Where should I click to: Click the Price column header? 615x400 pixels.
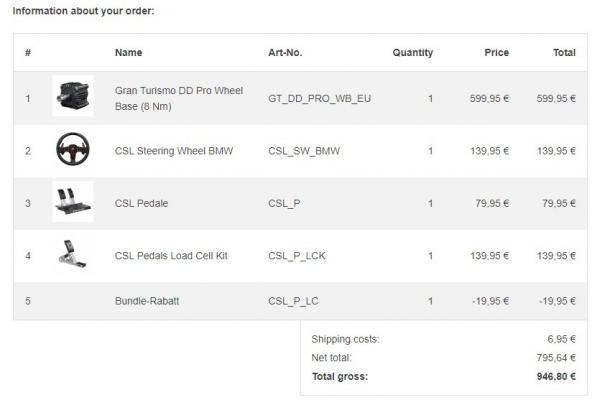[x=496, y=53]
